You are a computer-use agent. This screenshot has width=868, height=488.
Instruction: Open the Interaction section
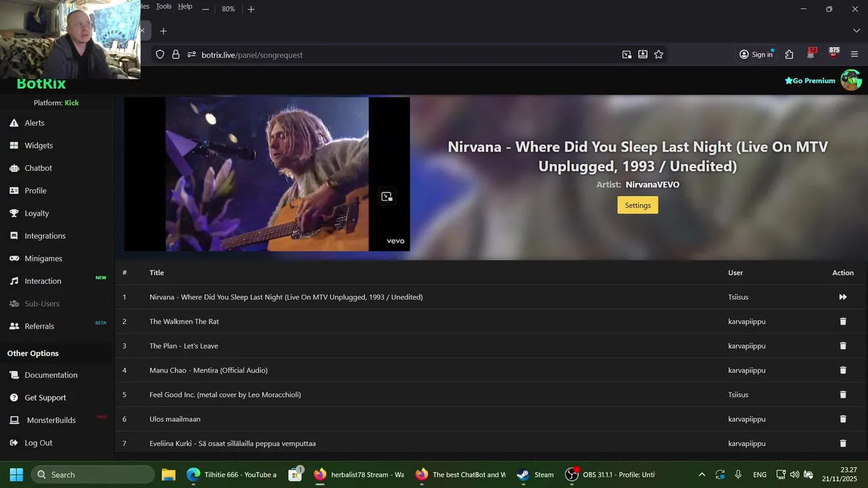click(43, 281)
